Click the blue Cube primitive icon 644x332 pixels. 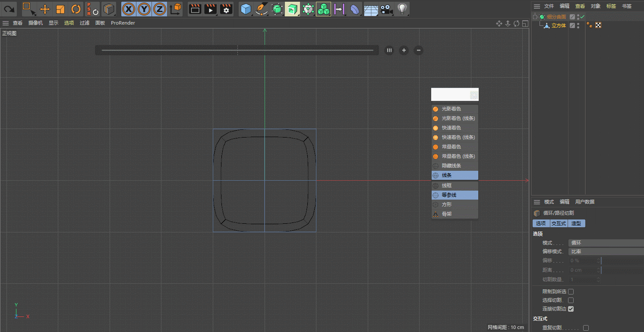(246, 9)
